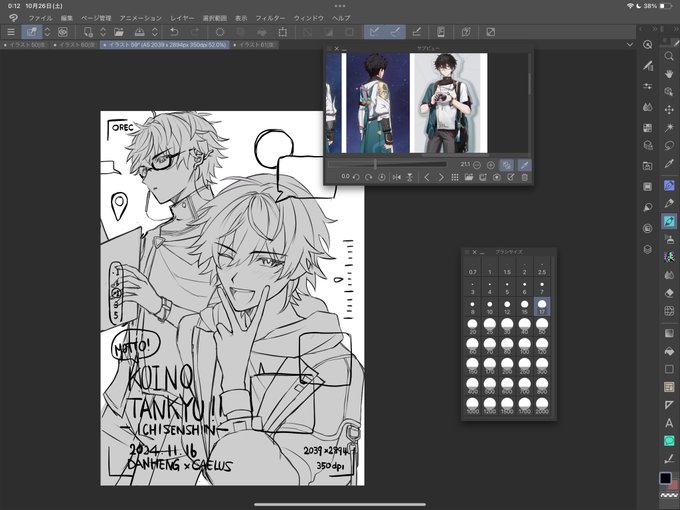Toggle transparent color swatch
The height and width of the screenshot is (510, 680).
[669, 495]
